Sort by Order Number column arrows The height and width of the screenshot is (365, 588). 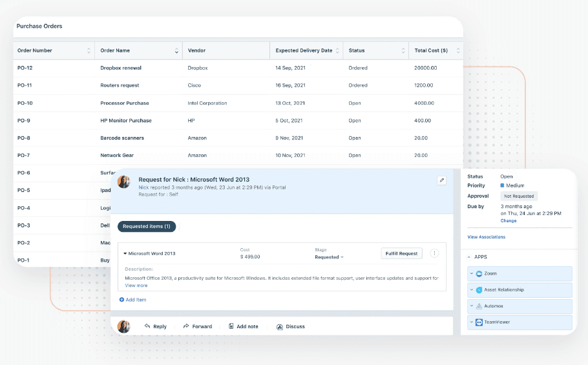pyautogui.click(x=89, y=50)
